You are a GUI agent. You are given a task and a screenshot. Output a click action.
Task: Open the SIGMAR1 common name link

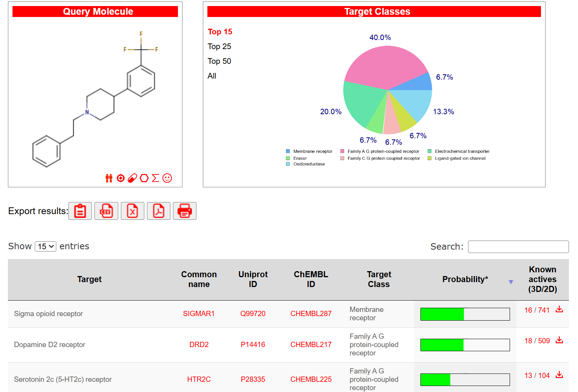coord(199,314)
